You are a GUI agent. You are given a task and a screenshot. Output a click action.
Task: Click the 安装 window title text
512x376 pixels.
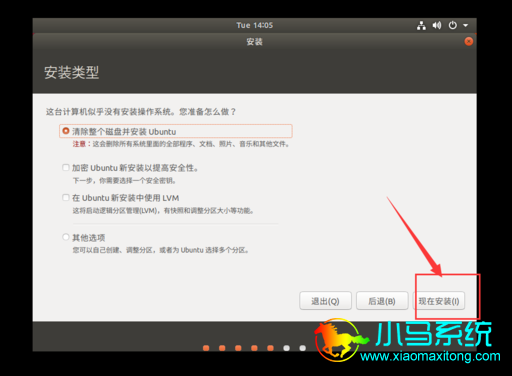pyautogui.click(x=255, y=42)
